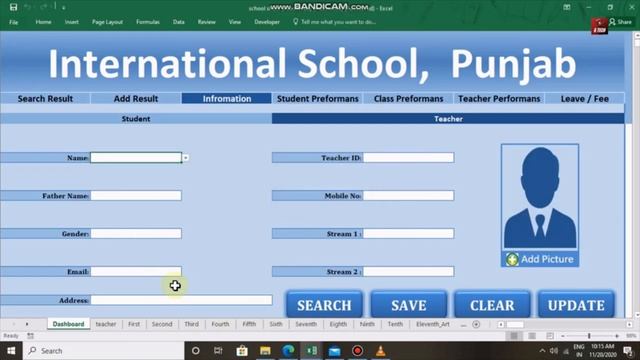640x360 pixels.
Task: Open the Formulas ribbon tab
Action: pos(148,22)
